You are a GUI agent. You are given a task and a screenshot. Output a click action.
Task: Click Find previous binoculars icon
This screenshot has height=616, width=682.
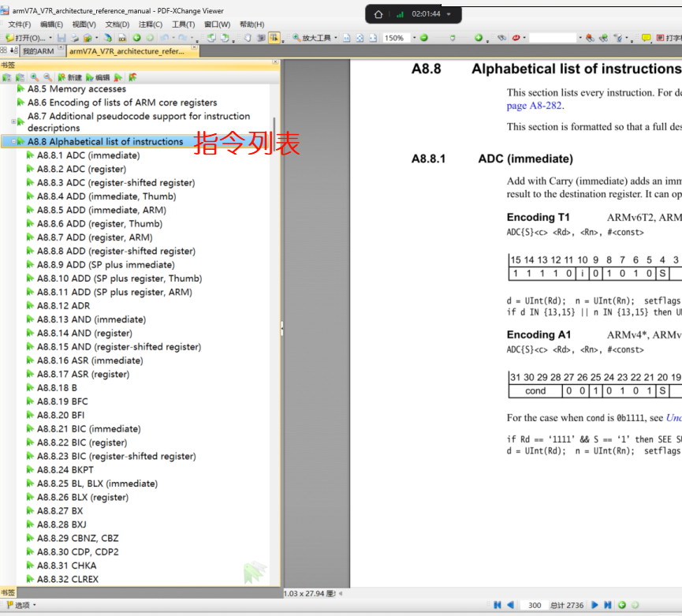[590, 38]
